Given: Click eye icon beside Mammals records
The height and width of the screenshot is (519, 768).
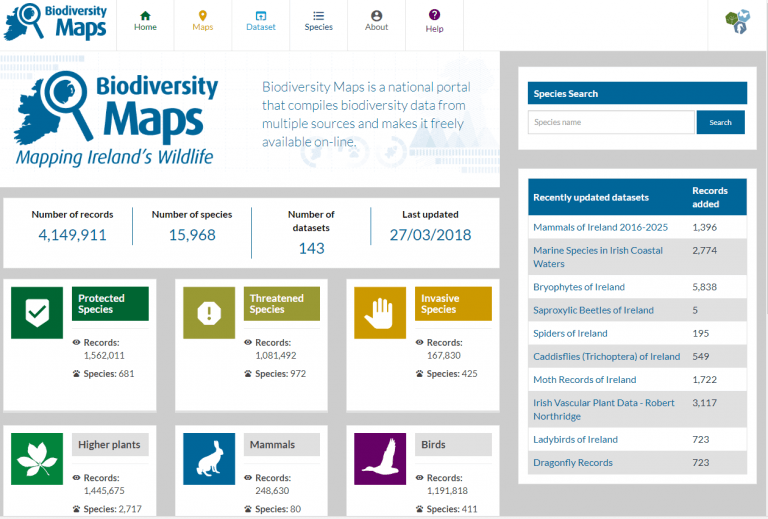Looking at the screenshot, I should point(248,477).
